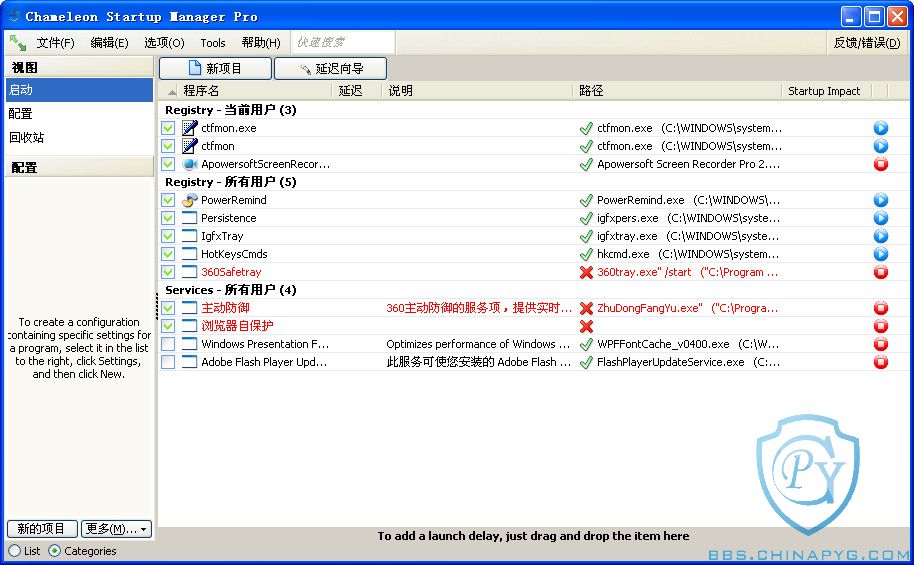Screen dimensions: 914x565
Task: Click the blue play icon for HotKeysCmds
Action: tap(880, 254)
